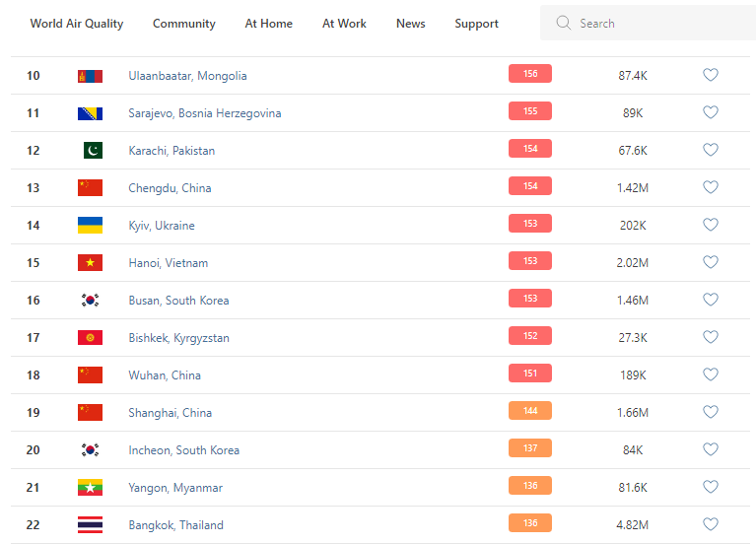Toggle favorite heart for Karachi, Pakistan
The image size is (756, 544).
click(x=710, y=150)
